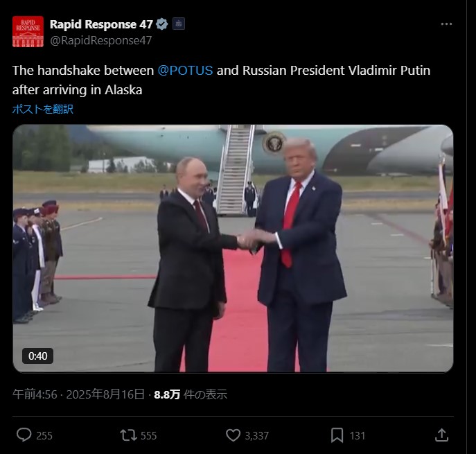Like the post with heart icon
Viewport: 476px width, 454px height.
(233, 435)
